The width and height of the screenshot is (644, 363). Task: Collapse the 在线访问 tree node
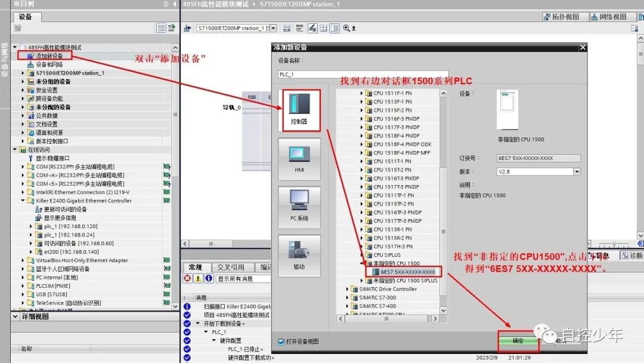15,150
